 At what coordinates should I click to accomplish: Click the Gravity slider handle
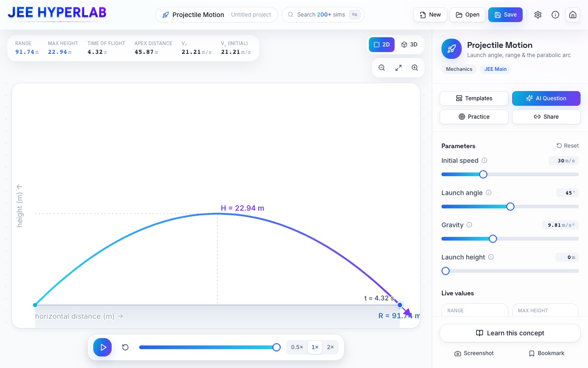pyautogui.click(x=493, y=239)
